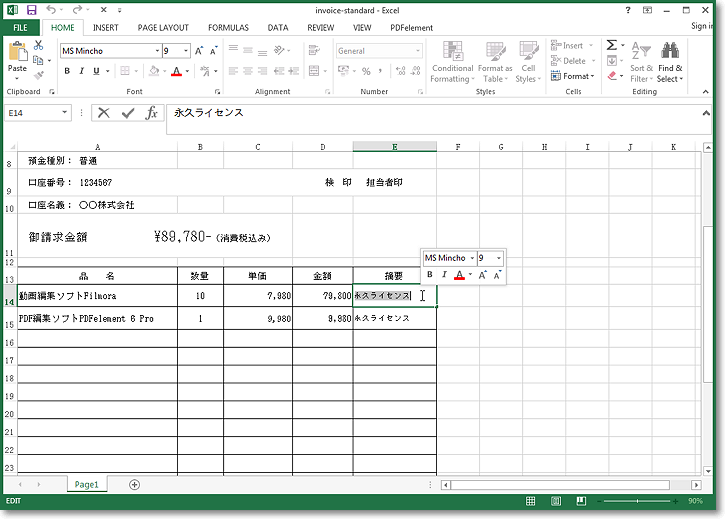Click ribbon font color red A swatch

click(x=176, y=71)
